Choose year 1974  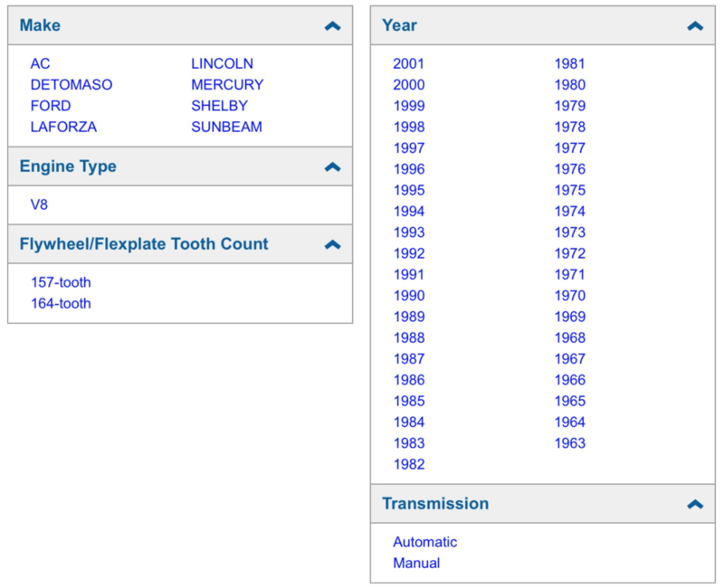570,212
